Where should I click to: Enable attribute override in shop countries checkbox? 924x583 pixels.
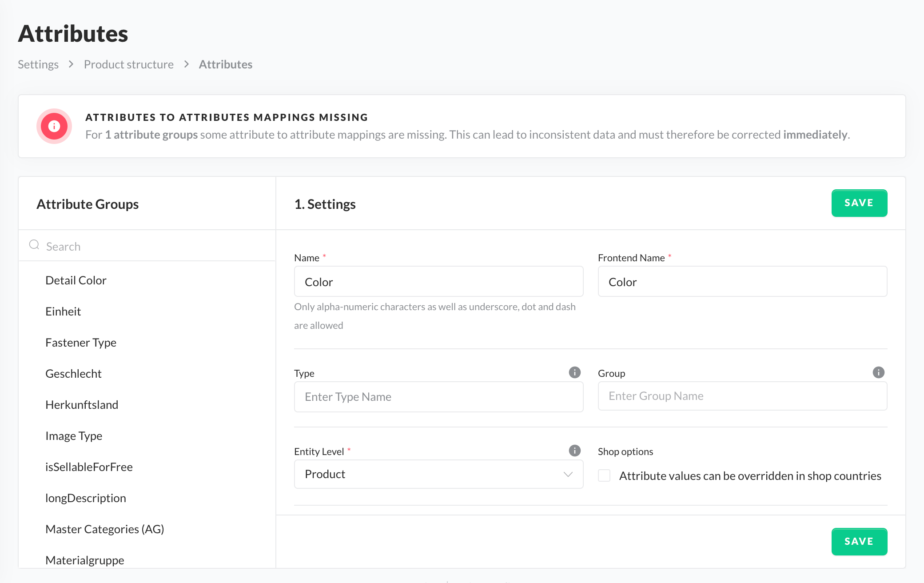pyautogui.click(x=604, y=475)
